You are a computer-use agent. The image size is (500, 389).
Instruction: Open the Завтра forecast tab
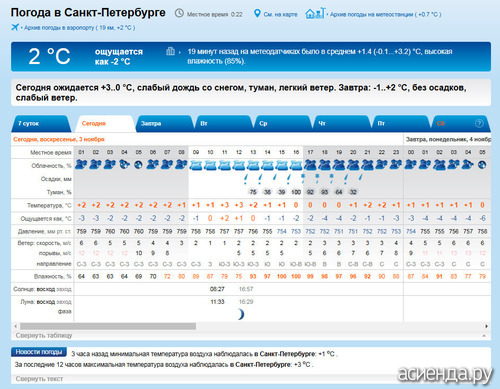pos(164,124)
